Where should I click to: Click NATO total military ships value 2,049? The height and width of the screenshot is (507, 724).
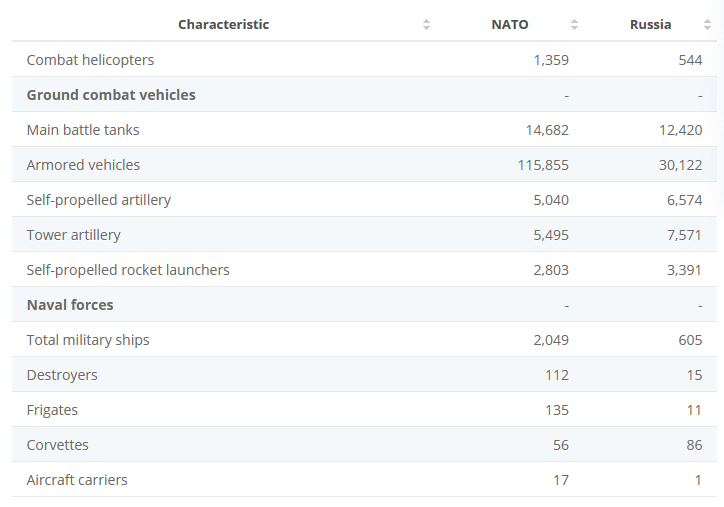[x=551, y=340]
